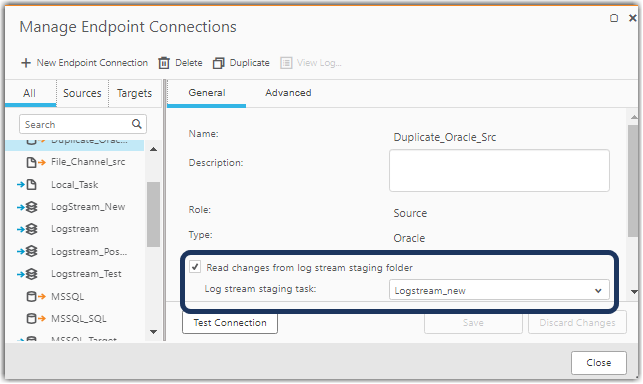Click the View Log toolbar item

pyautogui.click(x=311, y=63)
